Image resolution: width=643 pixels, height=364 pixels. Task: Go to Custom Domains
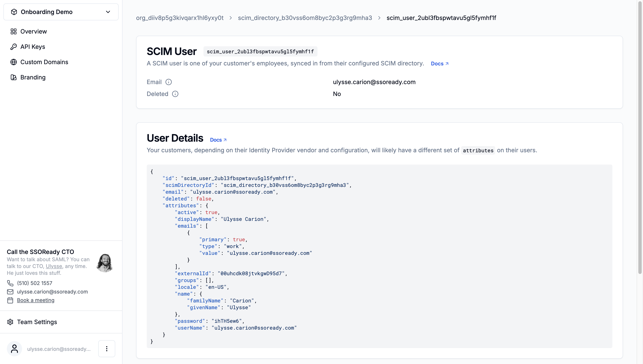coord(44,62)
